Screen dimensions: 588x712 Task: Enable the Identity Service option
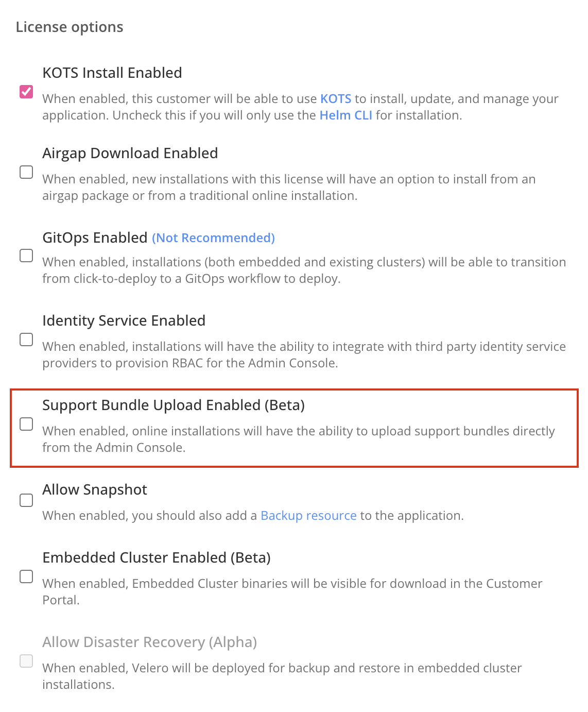coord(26,339)
